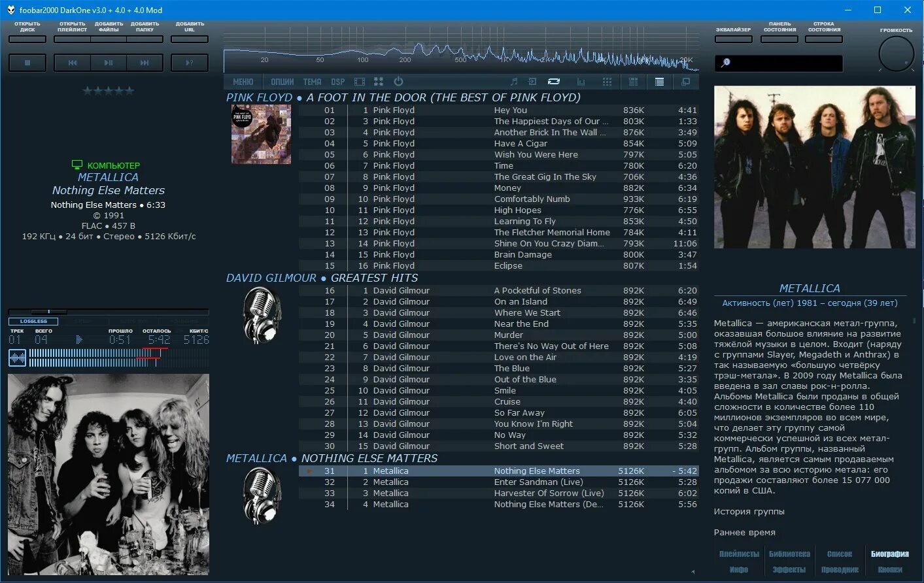
Task: Open the Тема menu
Action: [313, 82]
